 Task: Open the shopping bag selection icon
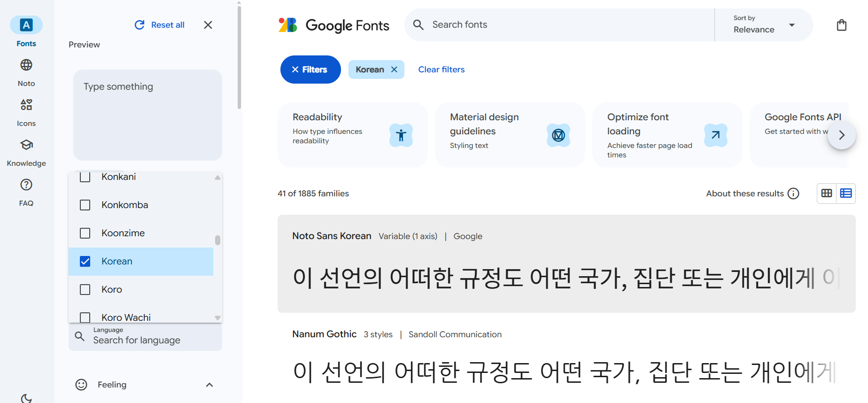(x=842, y=25)
